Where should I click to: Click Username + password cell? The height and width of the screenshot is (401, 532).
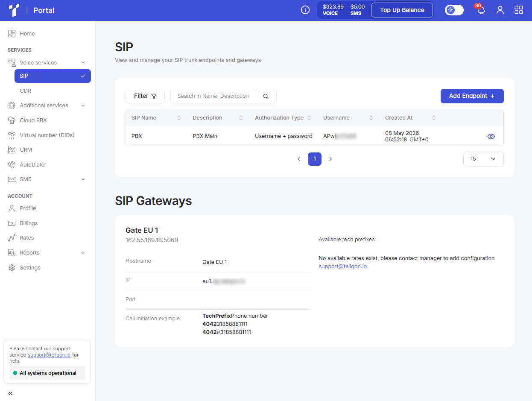click(284, 136)
